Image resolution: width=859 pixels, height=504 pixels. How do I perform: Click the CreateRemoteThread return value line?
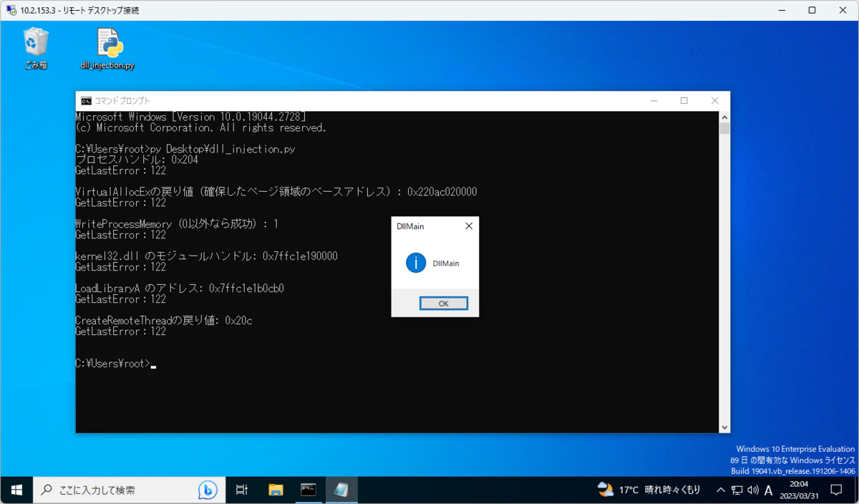tap(163, 321)
